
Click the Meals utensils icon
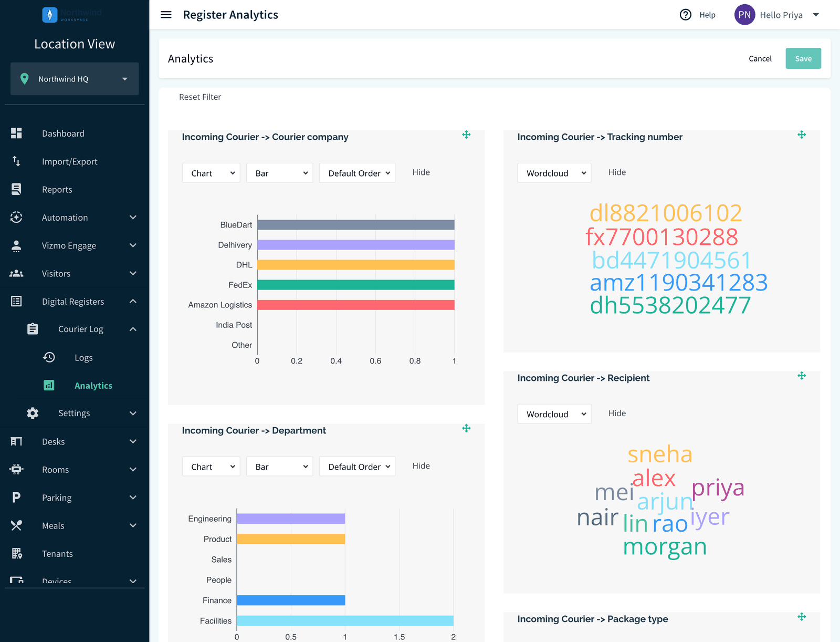(x=16, y=525)
